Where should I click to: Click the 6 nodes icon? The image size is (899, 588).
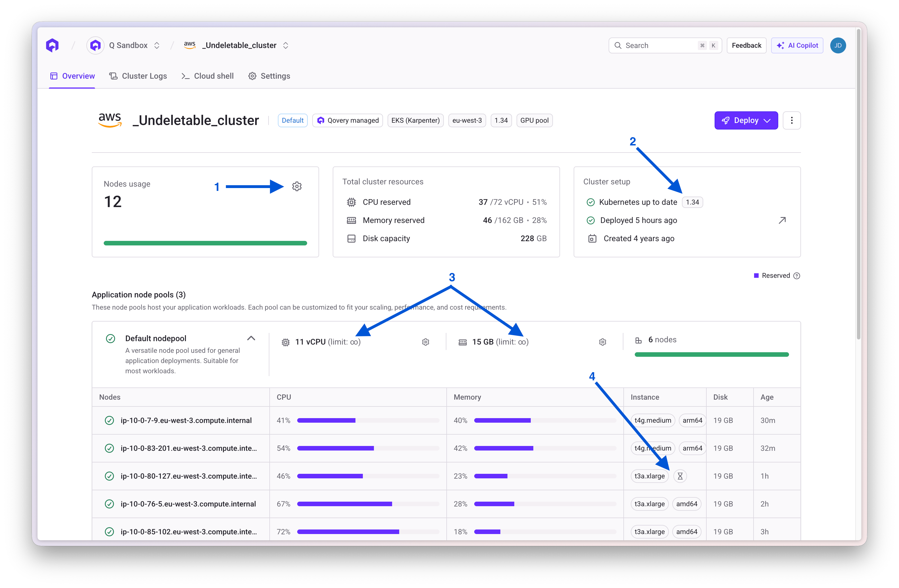coord(638,340)
